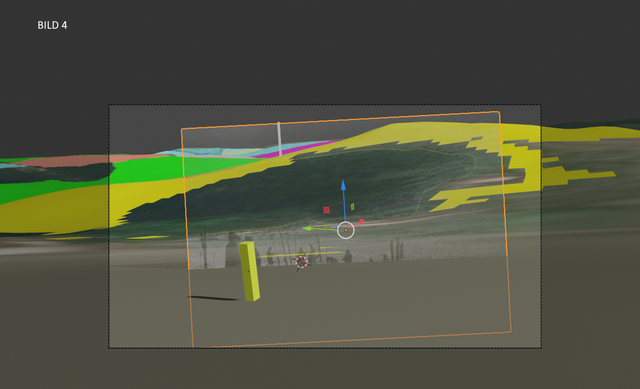Click the white circle move gizmo center
640x389 pixels.
(x=346, y=230)
